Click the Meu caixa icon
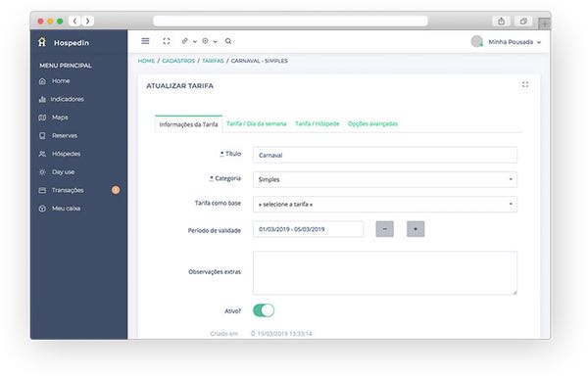588x379 pixels. 42,209
